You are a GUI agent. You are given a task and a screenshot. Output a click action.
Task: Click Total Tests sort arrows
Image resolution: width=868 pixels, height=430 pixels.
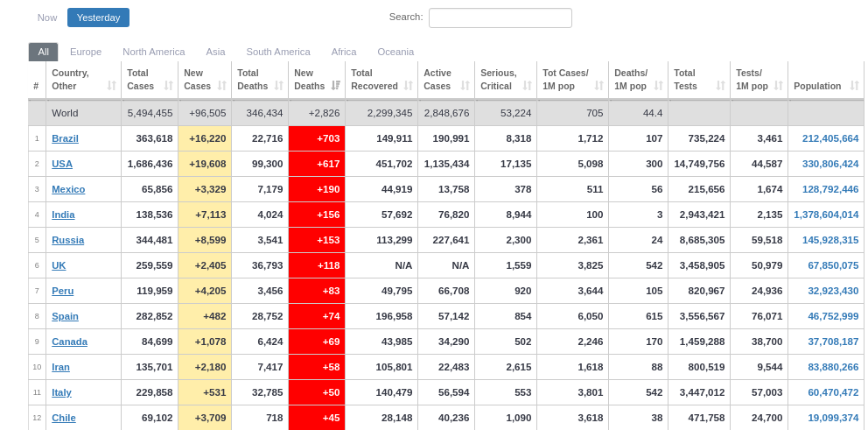(721, 86)
